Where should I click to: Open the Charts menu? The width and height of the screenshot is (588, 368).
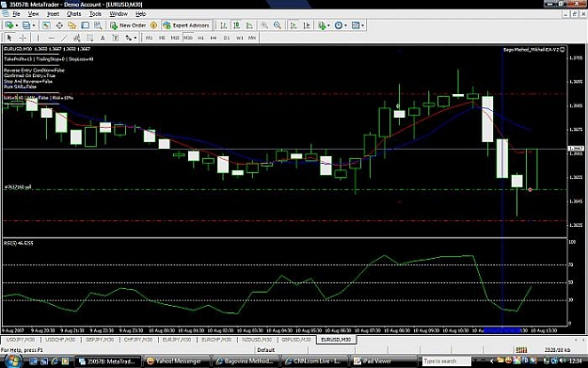74,14
